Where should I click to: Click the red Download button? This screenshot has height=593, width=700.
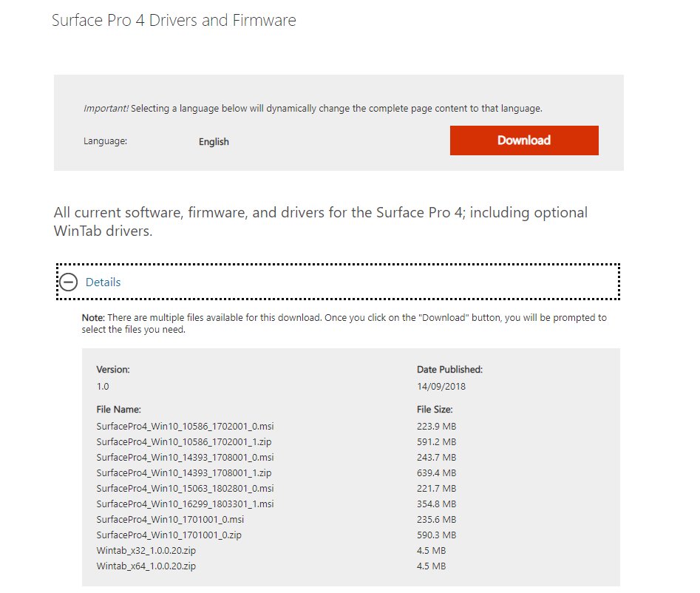tap(523, 140)
